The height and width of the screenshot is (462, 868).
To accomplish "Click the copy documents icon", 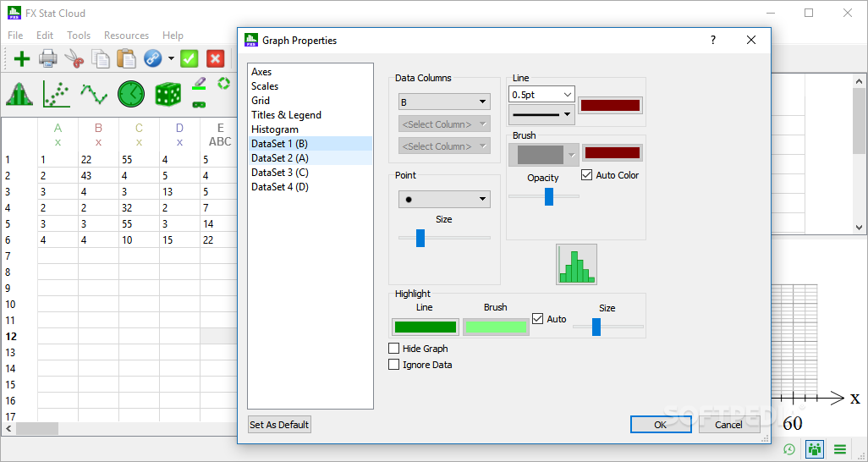I will (x=100, y=58).
